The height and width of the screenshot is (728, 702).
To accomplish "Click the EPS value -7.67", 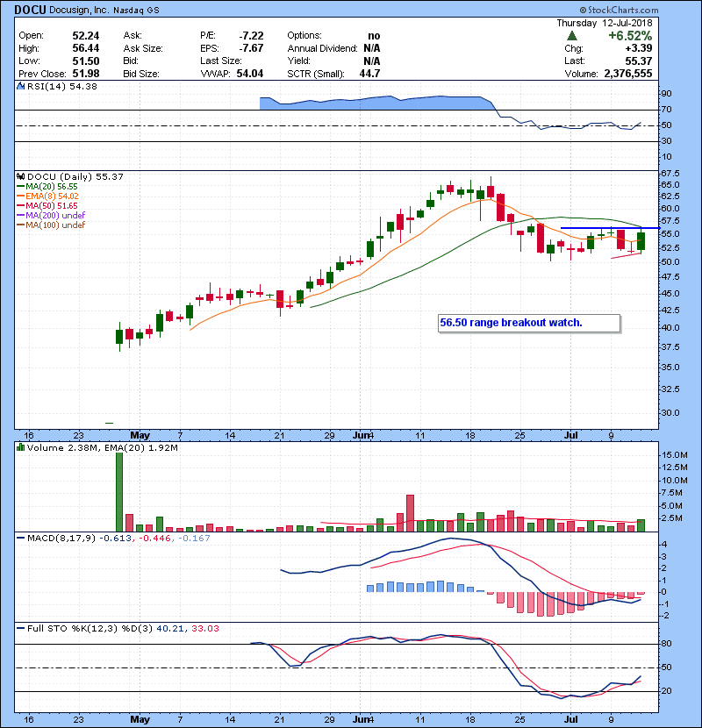I will [x=251, y=48].
